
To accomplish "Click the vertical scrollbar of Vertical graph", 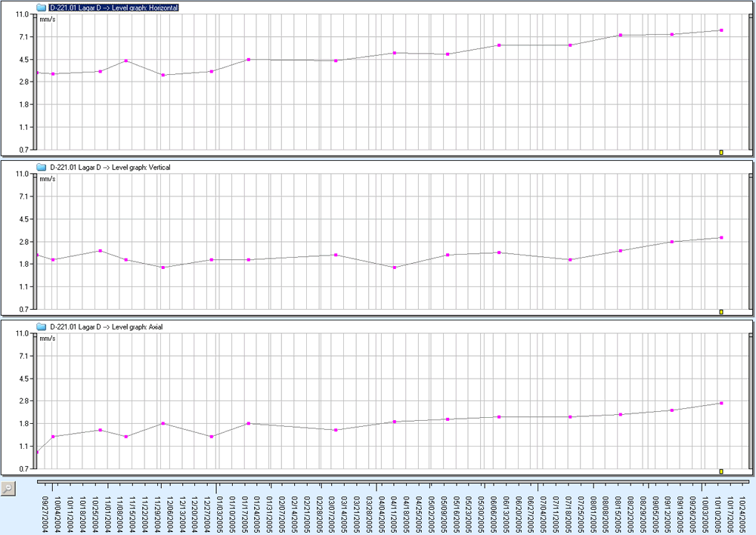I will (748, 241).
